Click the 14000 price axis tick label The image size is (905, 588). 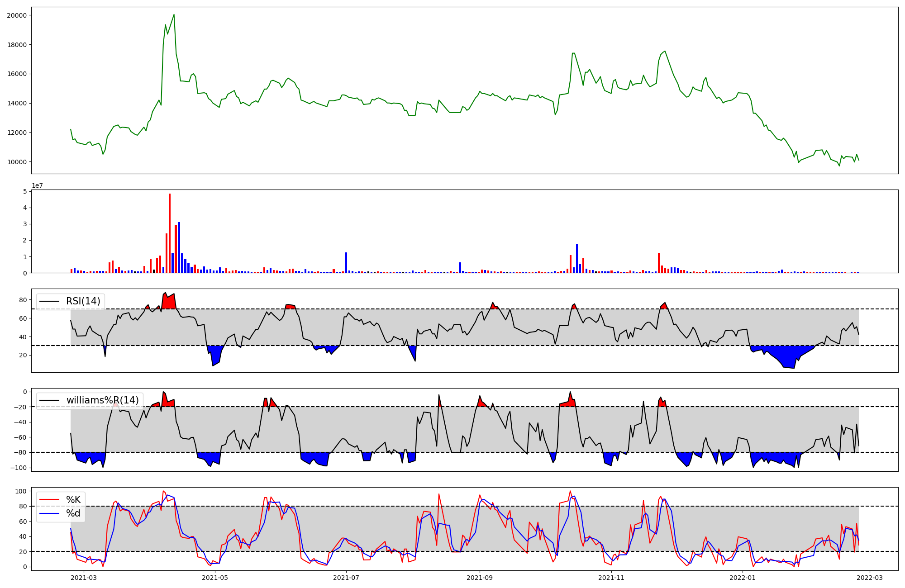click(17, 103)
